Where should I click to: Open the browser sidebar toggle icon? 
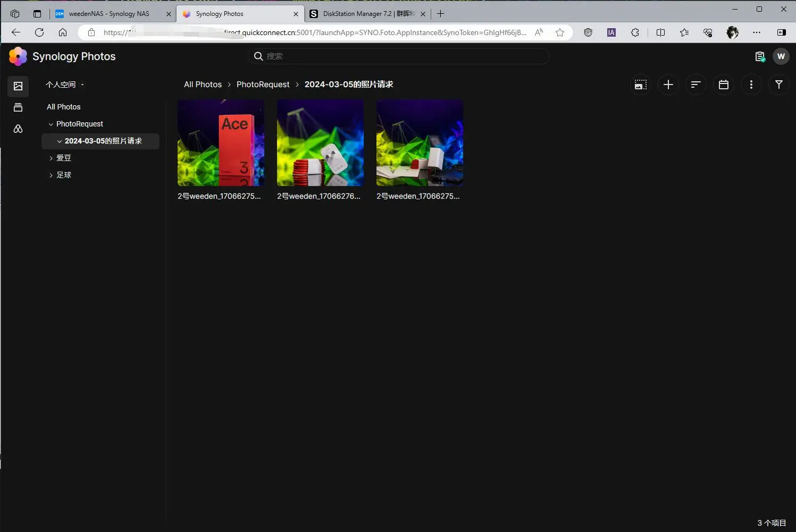click(782, 32)
